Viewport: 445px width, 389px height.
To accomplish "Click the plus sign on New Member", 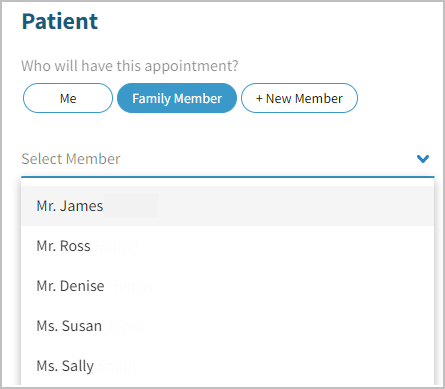I will pyautogui.click(x=259, y=99).
